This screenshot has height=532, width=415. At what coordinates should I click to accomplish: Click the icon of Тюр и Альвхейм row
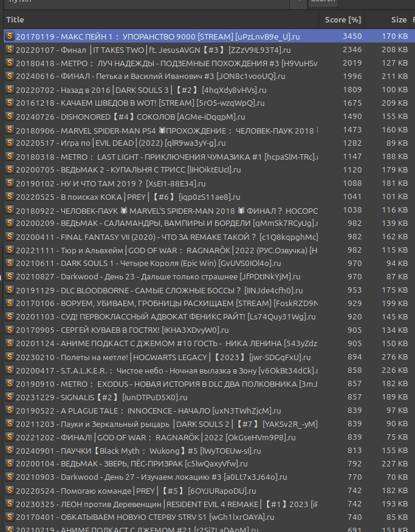click(10, 250)
